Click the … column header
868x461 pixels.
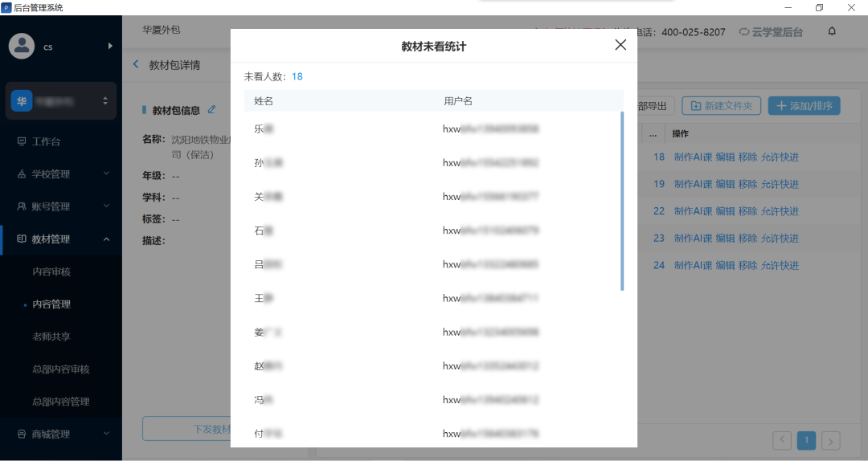click(653, 133)
